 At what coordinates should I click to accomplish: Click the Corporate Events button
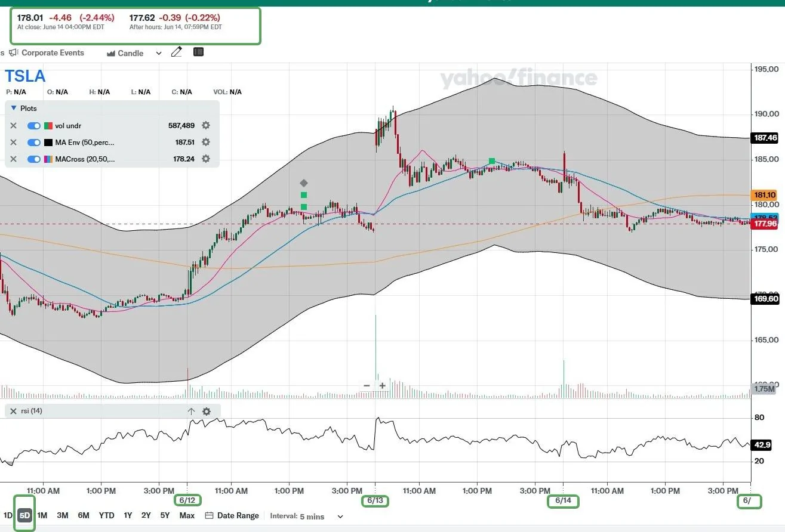tap(47, 53)
